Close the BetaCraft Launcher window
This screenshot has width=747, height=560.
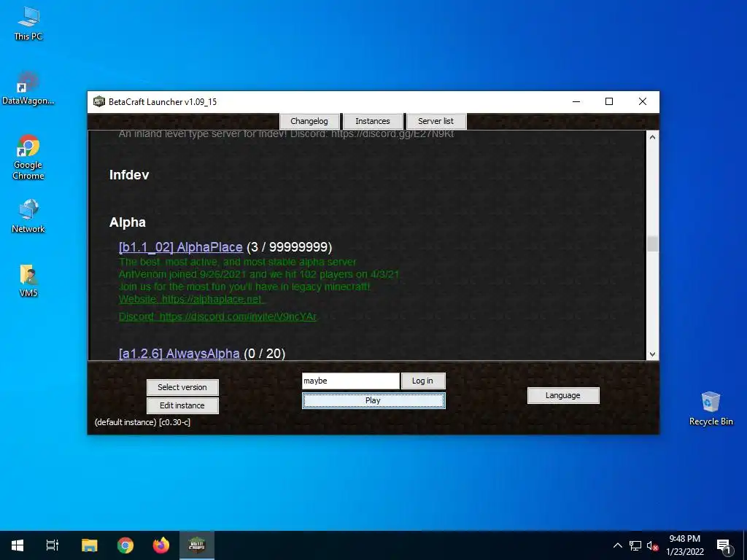click(642, 101)
